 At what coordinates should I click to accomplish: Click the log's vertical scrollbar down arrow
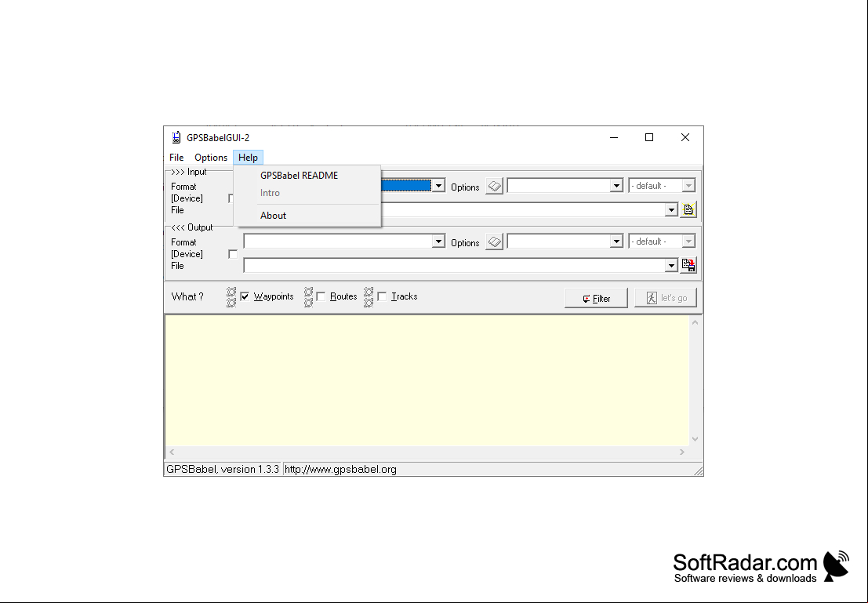[x=695, y=439]
